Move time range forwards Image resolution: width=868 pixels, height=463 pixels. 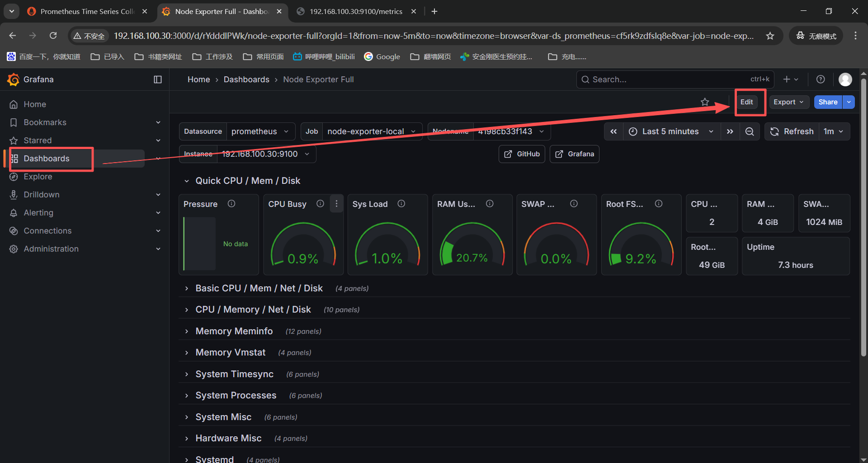pos(730,131)
